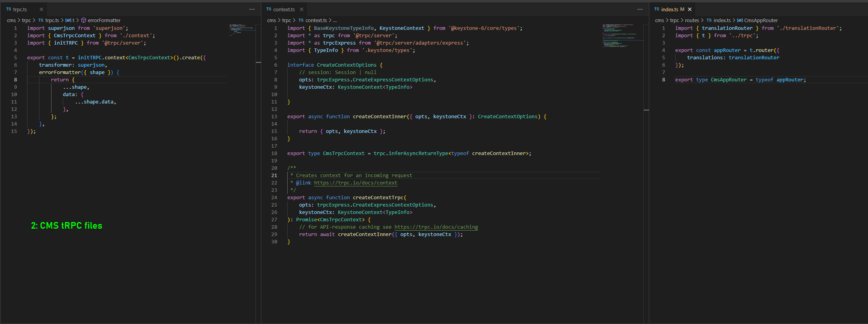Expand the 'context.ts' breadcrumb item
Screen dimensions: 868x324
pos(316,20)
